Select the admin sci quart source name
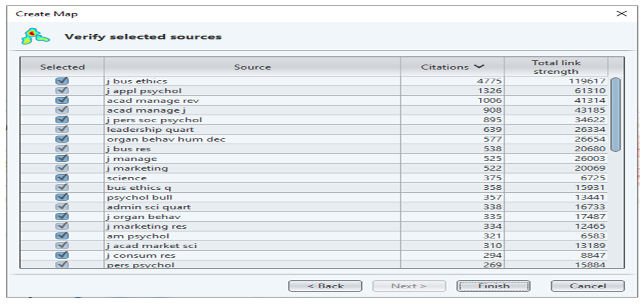This screenshot has height=305, width=644. pyautogui.click(x=149, y=207)
